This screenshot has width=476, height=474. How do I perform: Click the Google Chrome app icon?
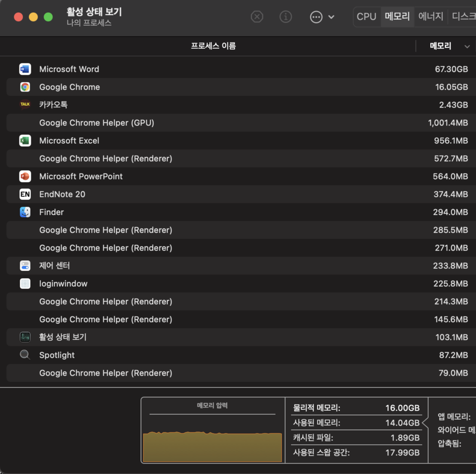tap(25, 87)
